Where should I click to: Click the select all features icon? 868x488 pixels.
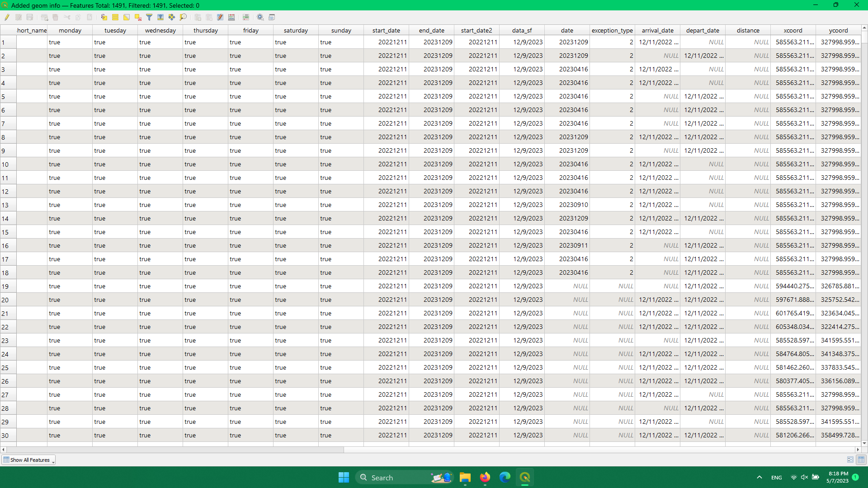[115, 17]
